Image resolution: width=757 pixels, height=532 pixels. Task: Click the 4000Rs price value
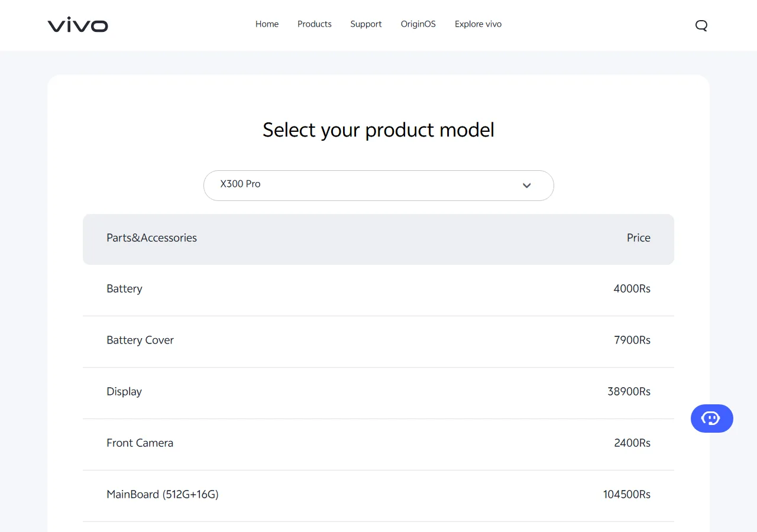(x=632, y=288)
